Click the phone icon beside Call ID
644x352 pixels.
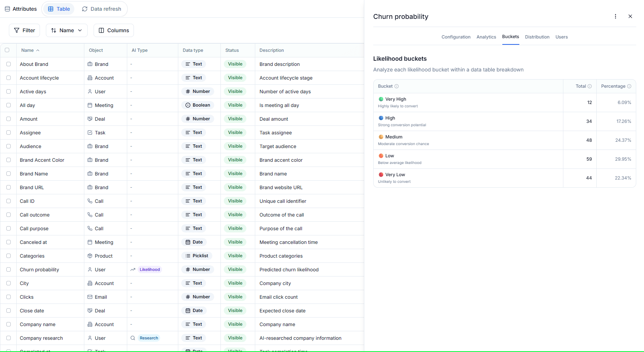89,201
